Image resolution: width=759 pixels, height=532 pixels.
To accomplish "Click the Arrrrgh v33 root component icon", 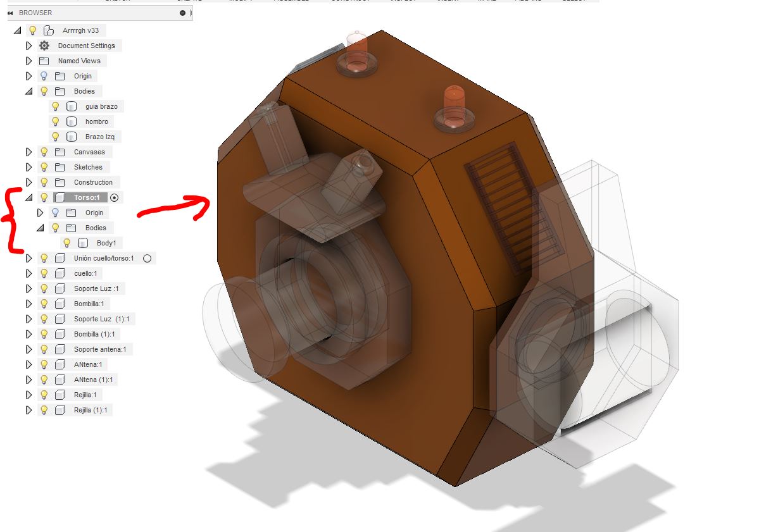I will [x=49, y=30].
